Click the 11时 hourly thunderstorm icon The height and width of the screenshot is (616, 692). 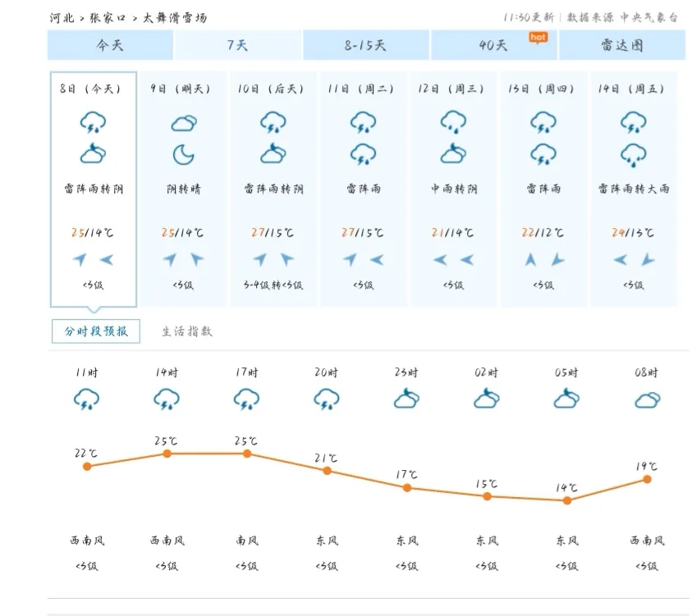(86, 399)
